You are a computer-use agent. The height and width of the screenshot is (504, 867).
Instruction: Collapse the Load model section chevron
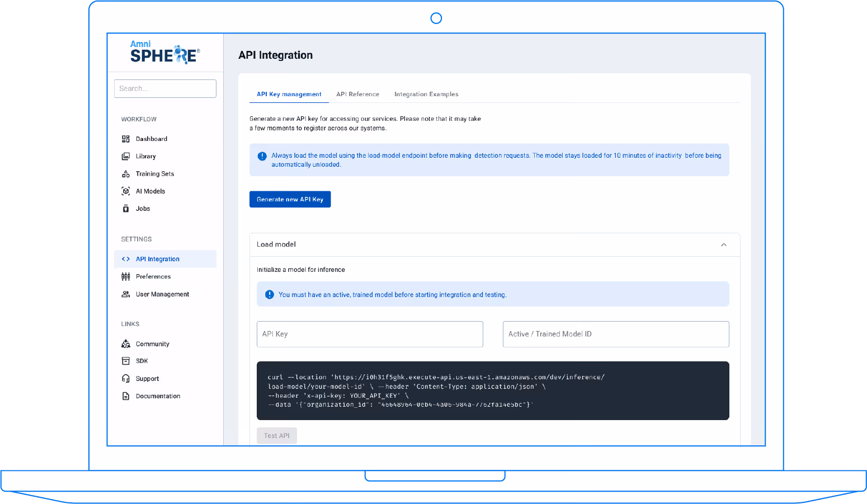coord(724,245)
